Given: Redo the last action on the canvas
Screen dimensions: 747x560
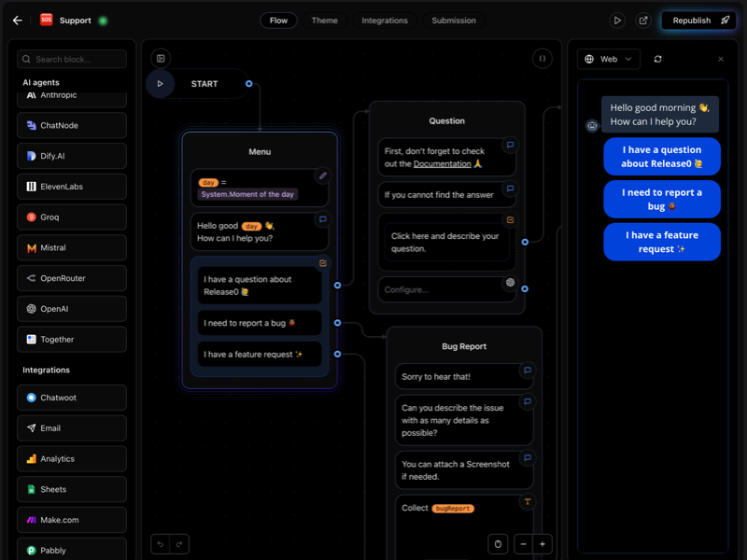Looking at the screenshot, I should point(177,543).
